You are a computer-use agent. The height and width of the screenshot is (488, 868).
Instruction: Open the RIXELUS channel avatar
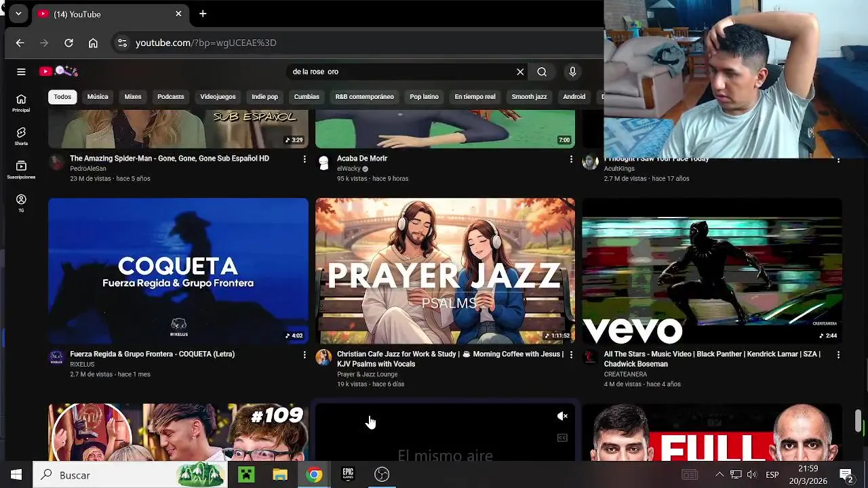57,357
